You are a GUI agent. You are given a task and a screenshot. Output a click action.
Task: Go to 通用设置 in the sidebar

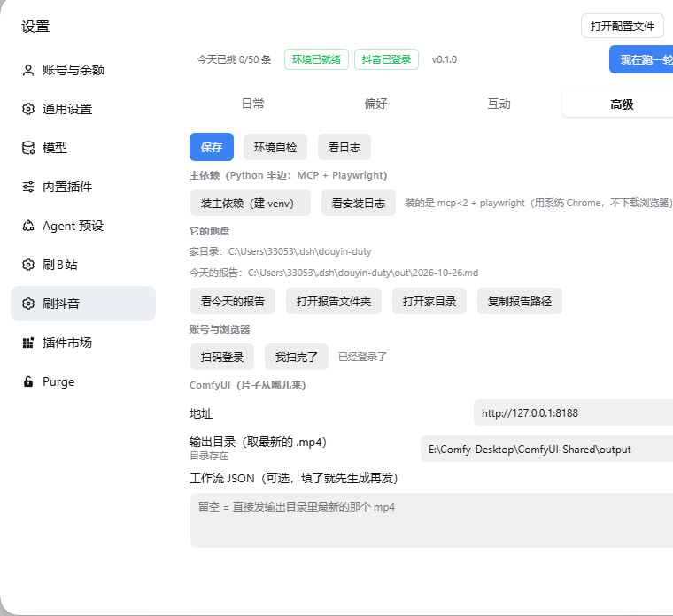pyautogui.click(x=83, y=109)
